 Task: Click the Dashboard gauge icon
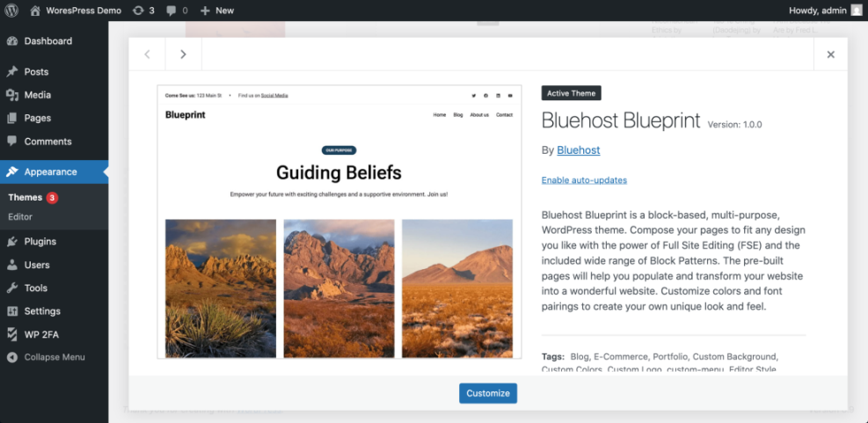point(12,41)
